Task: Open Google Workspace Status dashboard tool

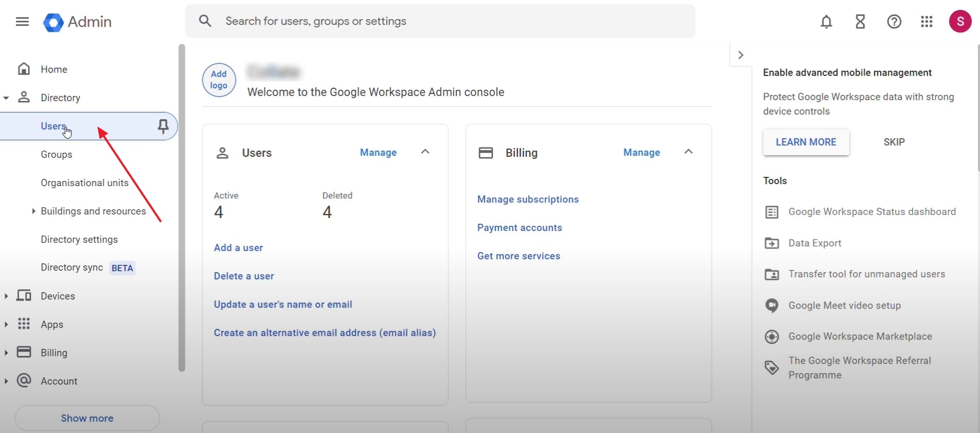Action: [871, 212]
